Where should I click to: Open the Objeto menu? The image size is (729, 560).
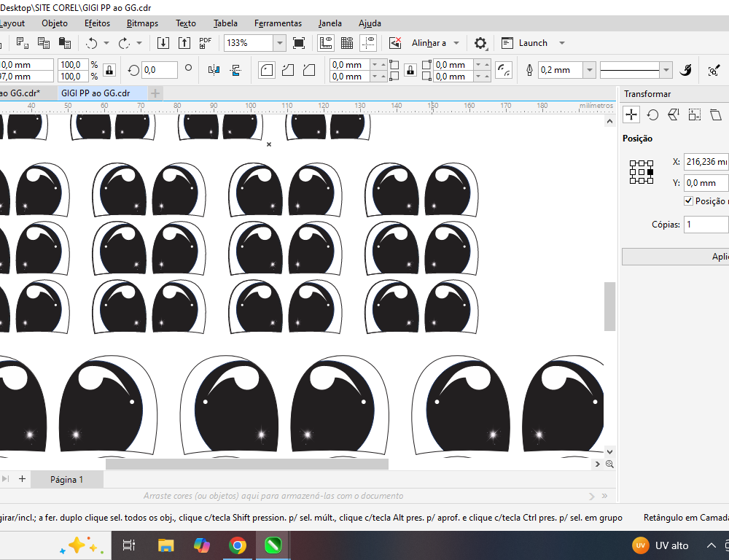pyautogui.click(x=55, y=23)
